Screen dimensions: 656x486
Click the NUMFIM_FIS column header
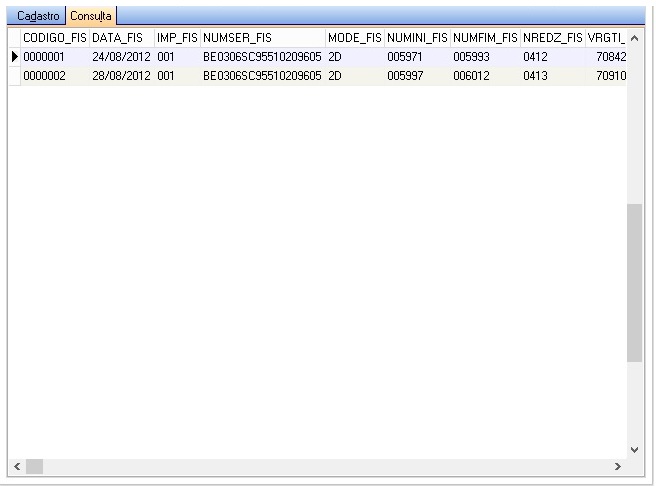[484, 38]
